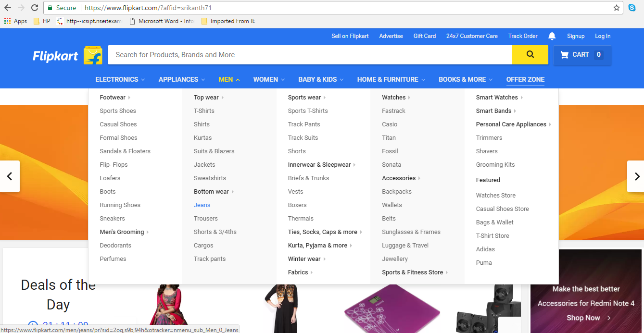The height and width of the screenshot is (333, 644).
Task: Click the notification bell icon
Action: pos(552,36)
